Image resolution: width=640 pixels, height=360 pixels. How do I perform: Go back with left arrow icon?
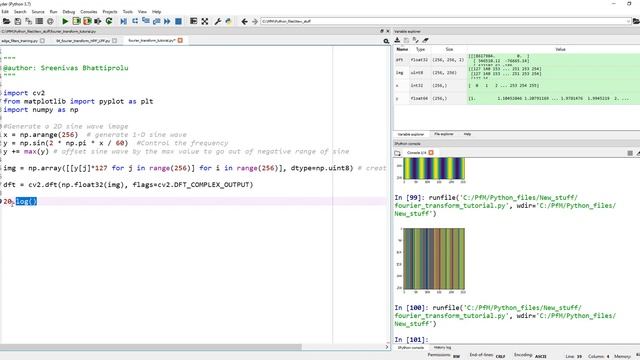click(244, 21)
